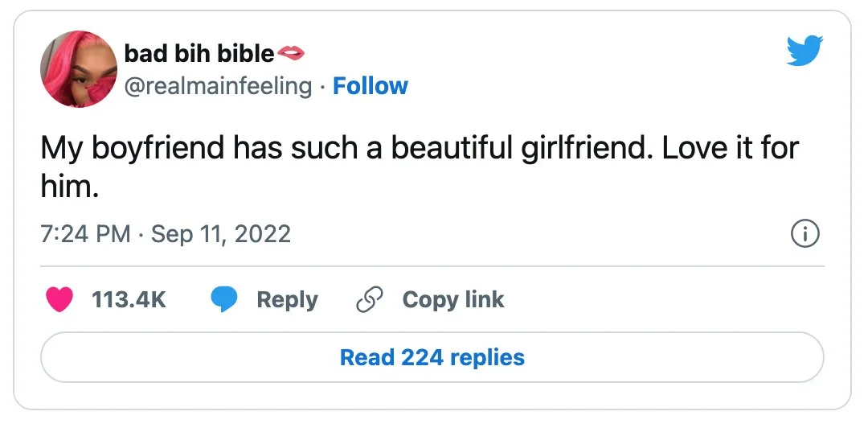Follow the @realmainfeeling account
Screen dimensions: 868x432
[x=371, y=86]
